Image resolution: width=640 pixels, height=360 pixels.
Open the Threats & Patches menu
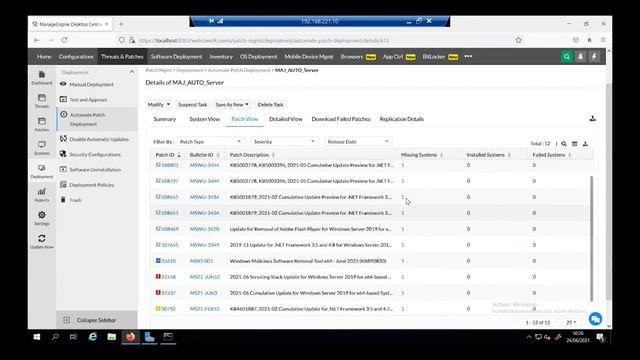click(x=122, y=56)
